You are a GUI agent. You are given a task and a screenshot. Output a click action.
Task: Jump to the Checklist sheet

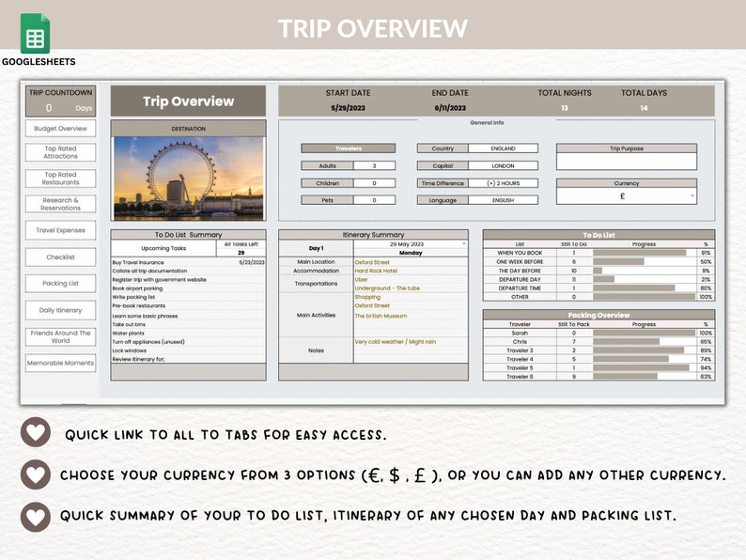pyautogui.click(x=60, y=257)
